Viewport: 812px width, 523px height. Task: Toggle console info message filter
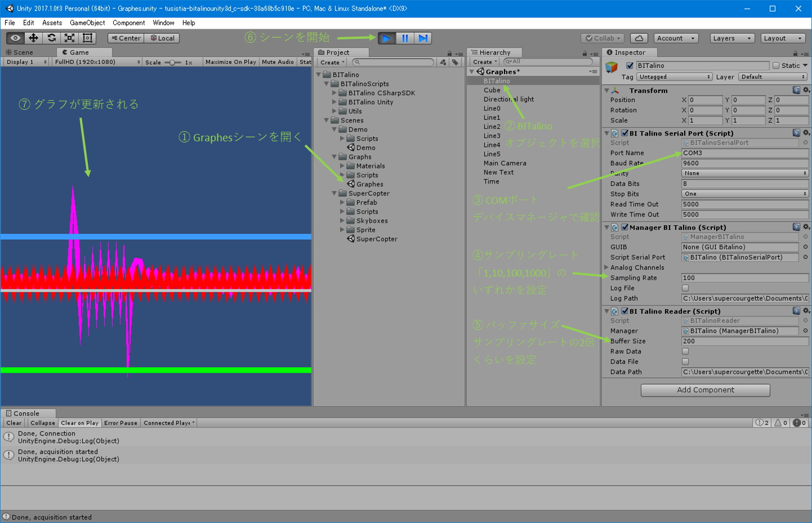pos(762,423)
